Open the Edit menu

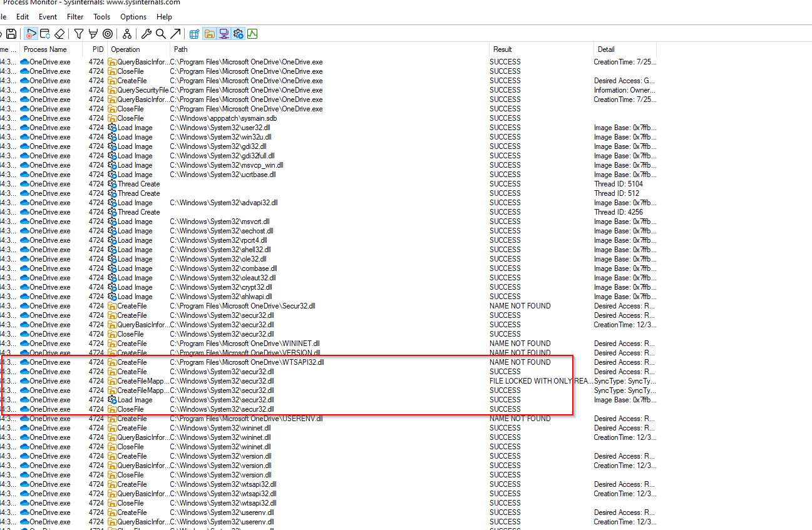23,17
